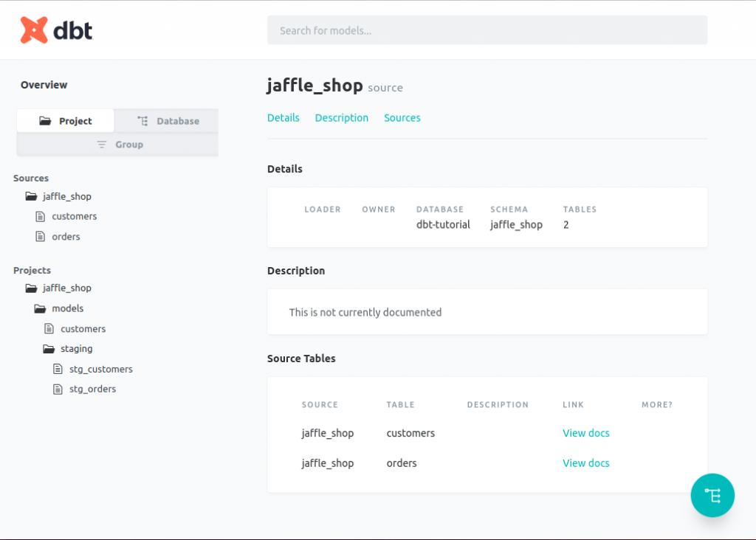Open the stg_orders model
The image size is (756, 540).
[x=92, y=389]
